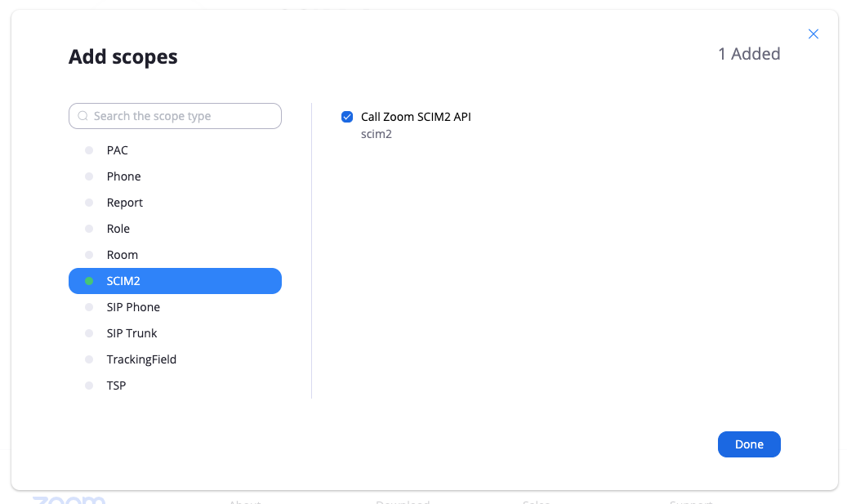Click the Call Zoom SCIM2 API label
The width and height of the screenshot is (847, 504).
[x=416, y=117]
